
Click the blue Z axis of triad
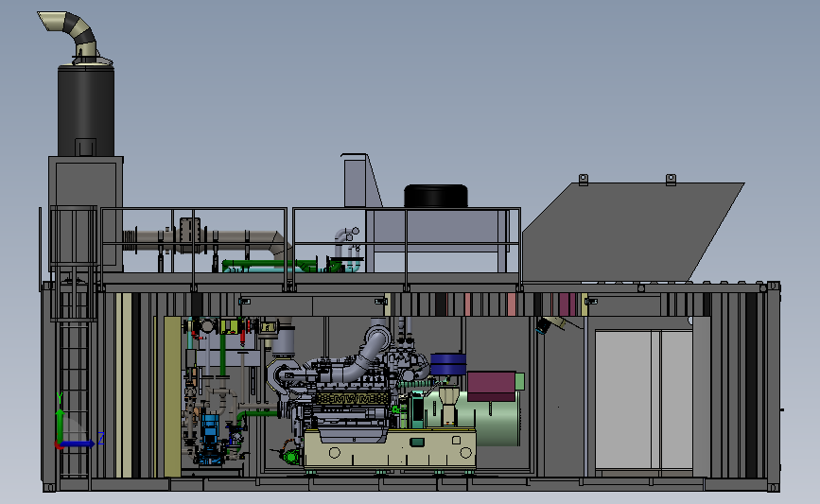pos(79,443)
